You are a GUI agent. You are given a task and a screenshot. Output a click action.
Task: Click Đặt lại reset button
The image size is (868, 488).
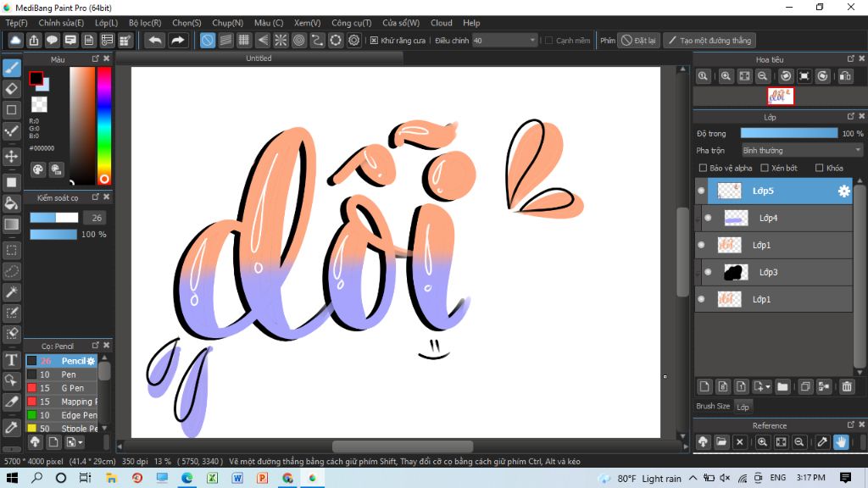pyautogui.click(x=639, y=41)
